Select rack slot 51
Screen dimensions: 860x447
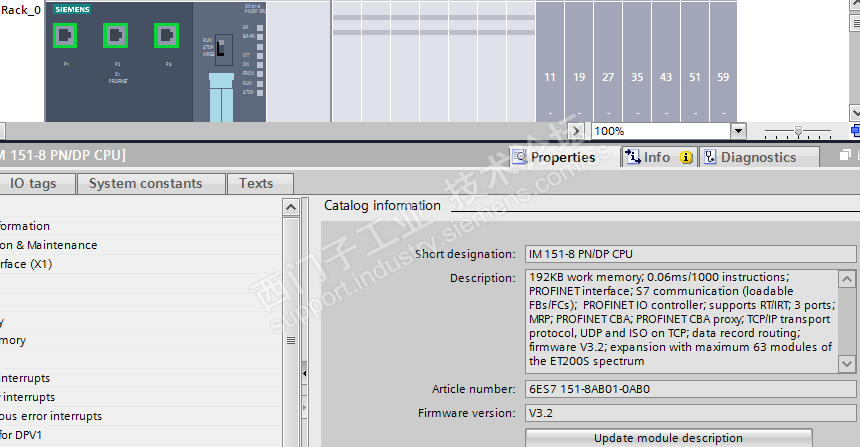tap(695, 61)
